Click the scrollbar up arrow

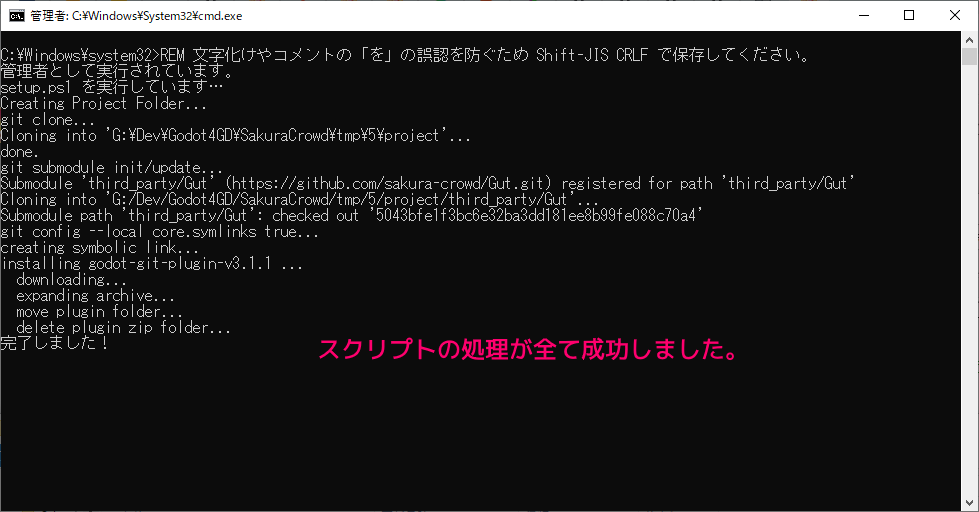[969, 40]
